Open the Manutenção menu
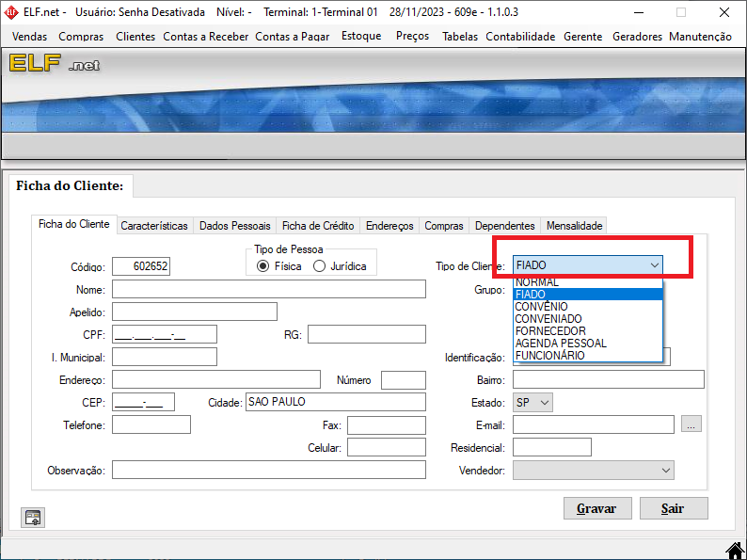The image size is (747, 560). click(700, 37)
